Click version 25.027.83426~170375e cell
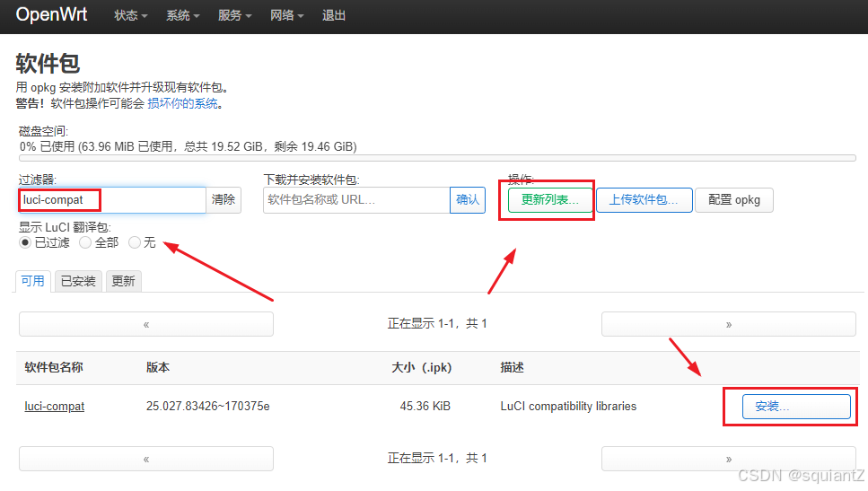This screenshot has height=491, width=868. (207, 407)
